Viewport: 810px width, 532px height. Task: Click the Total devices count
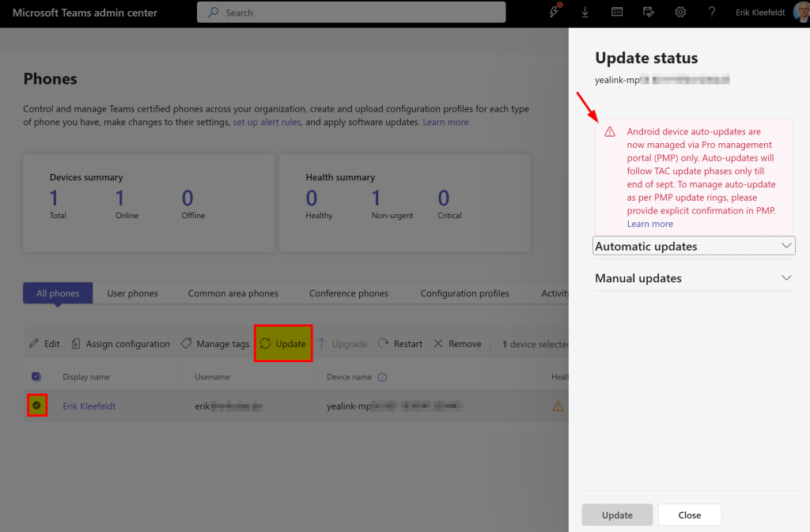(55, 198)
